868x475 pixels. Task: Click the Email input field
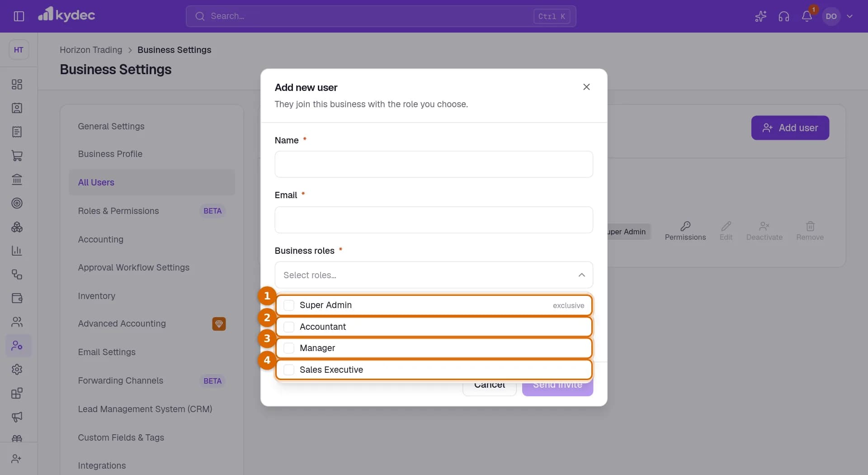point(434,220)
